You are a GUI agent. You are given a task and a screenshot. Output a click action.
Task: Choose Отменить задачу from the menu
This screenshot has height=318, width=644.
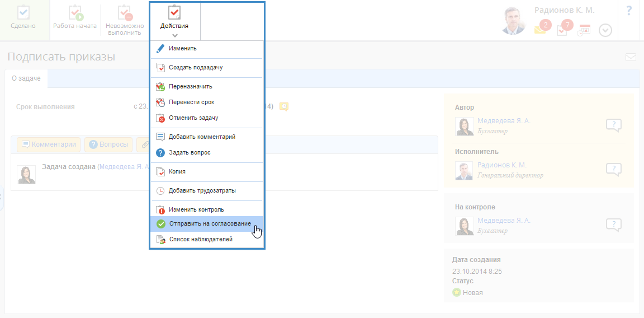(x=193, y=118)
